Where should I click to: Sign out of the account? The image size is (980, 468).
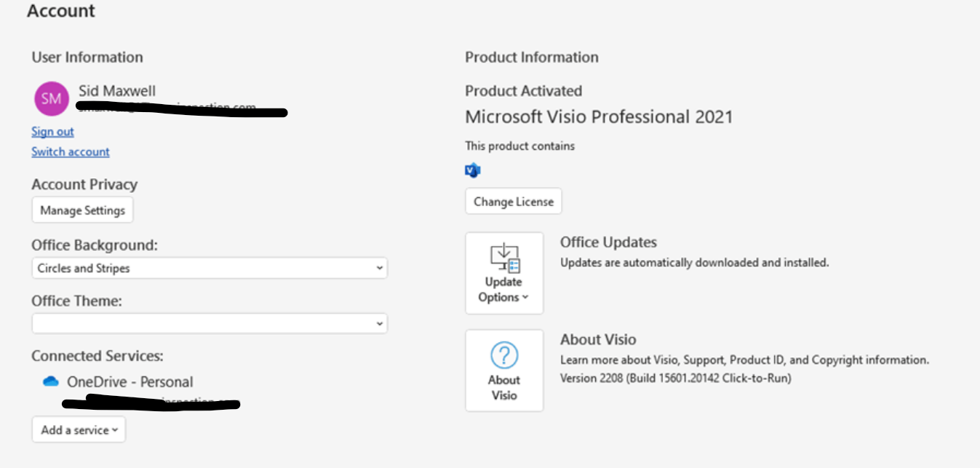click(x=52, y=132)
